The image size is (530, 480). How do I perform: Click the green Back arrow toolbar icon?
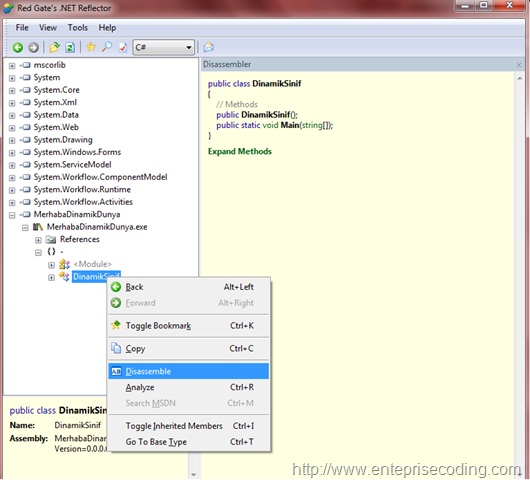tap(18, 47)
